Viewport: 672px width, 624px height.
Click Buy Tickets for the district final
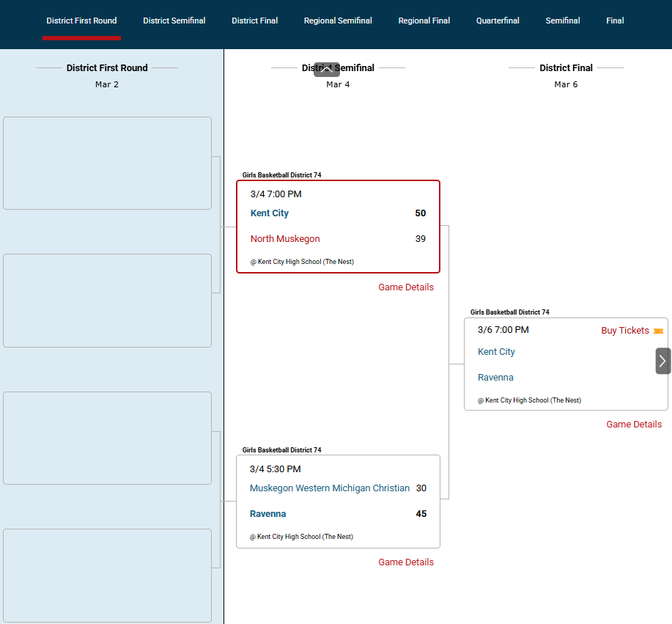point(624,331)
